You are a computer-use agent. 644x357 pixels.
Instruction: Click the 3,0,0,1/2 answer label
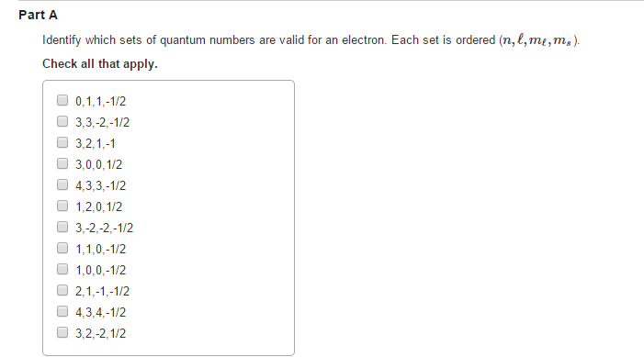click(x=98, y=164)
